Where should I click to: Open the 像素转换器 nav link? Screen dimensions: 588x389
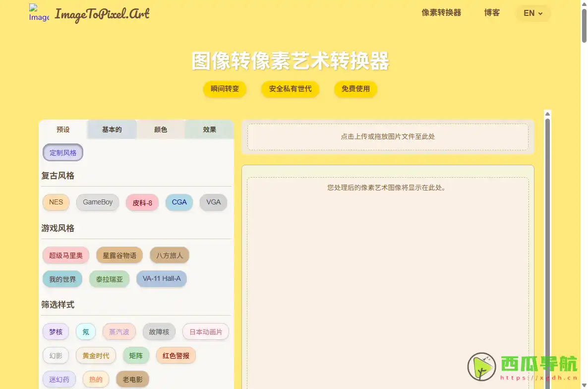coord(441,13)
